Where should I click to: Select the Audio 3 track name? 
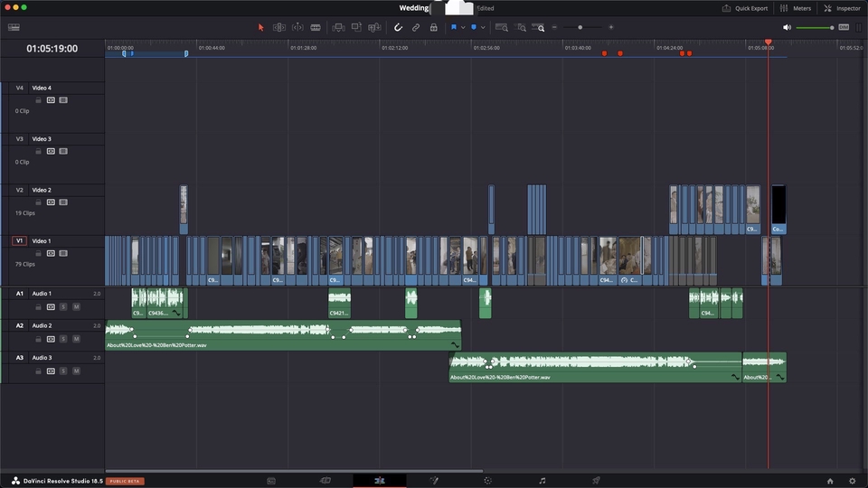42,358
